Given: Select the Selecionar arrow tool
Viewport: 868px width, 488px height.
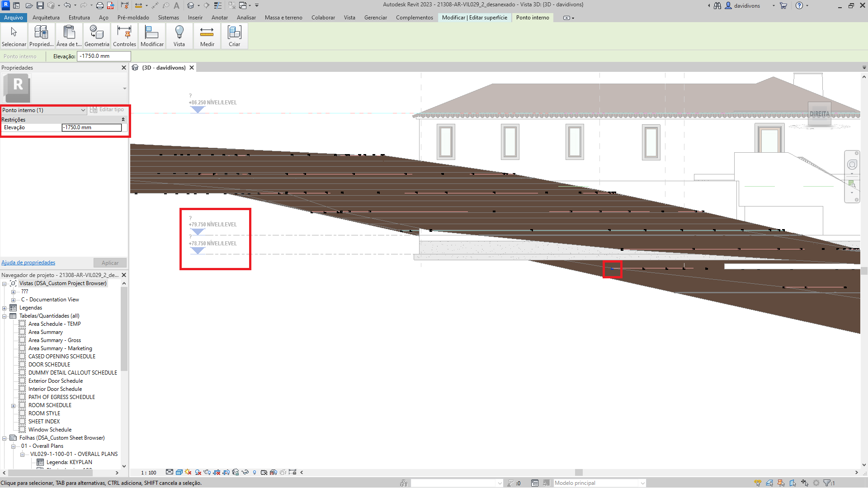Looking at the screenshot, I should click(14, 35).
